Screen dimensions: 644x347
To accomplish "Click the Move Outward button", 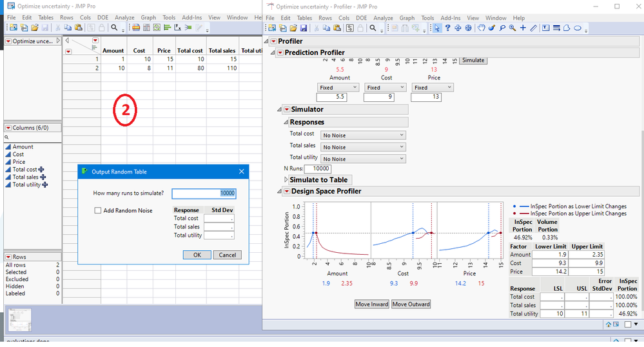I will click(411, 304).
